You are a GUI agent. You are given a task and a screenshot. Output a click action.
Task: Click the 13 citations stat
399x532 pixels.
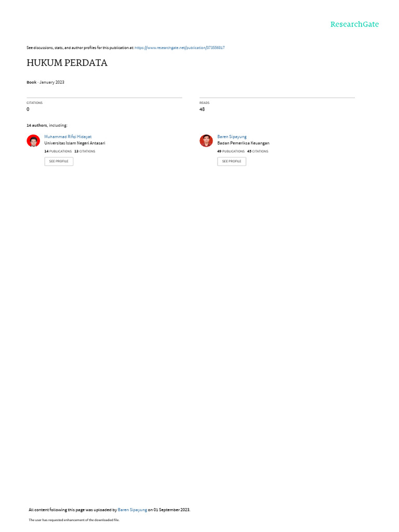point(85,151)
